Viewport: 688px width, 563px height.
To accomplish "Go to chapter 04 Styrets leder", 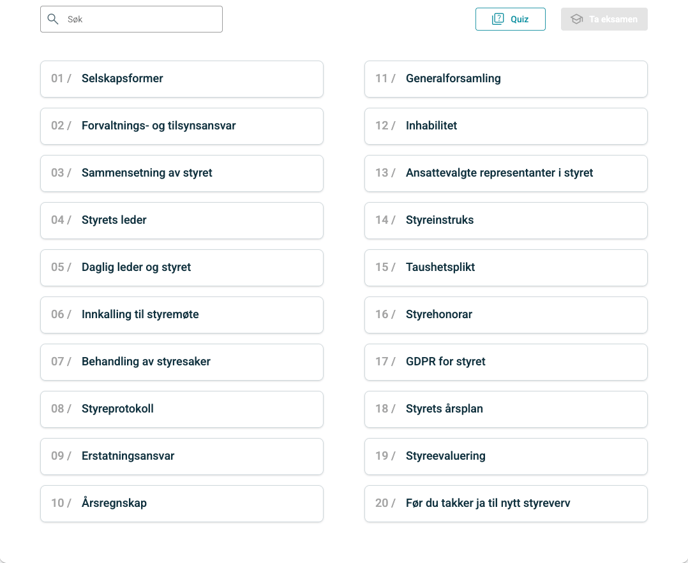I will click(x=181, y=220).
